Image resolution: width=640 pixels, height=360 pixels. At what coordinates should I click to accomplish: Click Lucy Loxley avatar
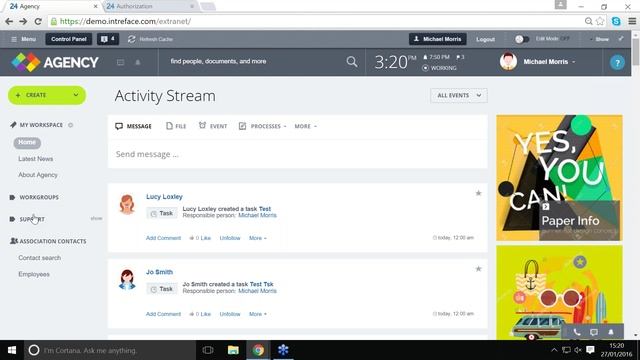coord(127,204)
